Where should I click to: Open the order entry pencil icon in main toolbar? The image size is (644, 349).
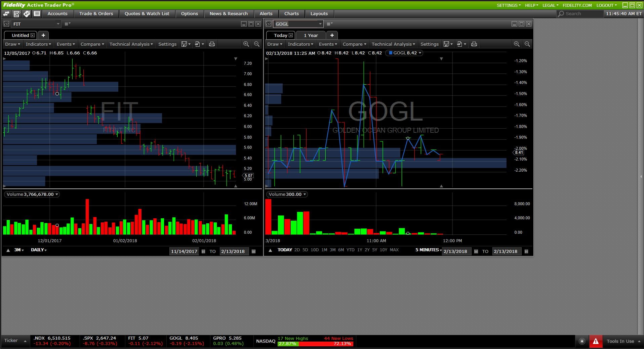click(16, 14)
